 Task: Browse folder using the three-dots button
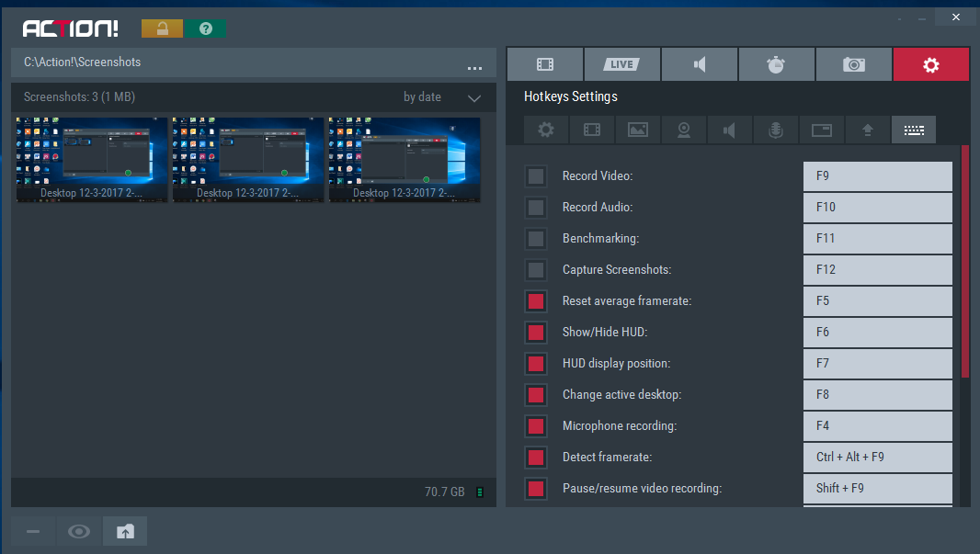point(474,66)
